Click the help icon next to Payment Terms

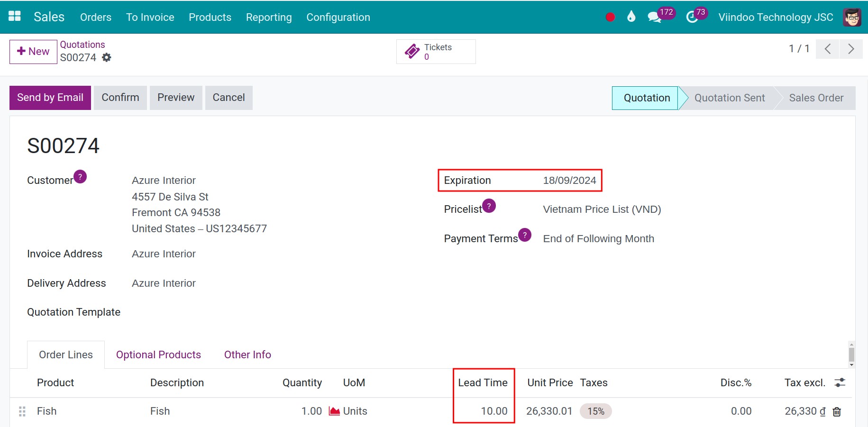525,235
